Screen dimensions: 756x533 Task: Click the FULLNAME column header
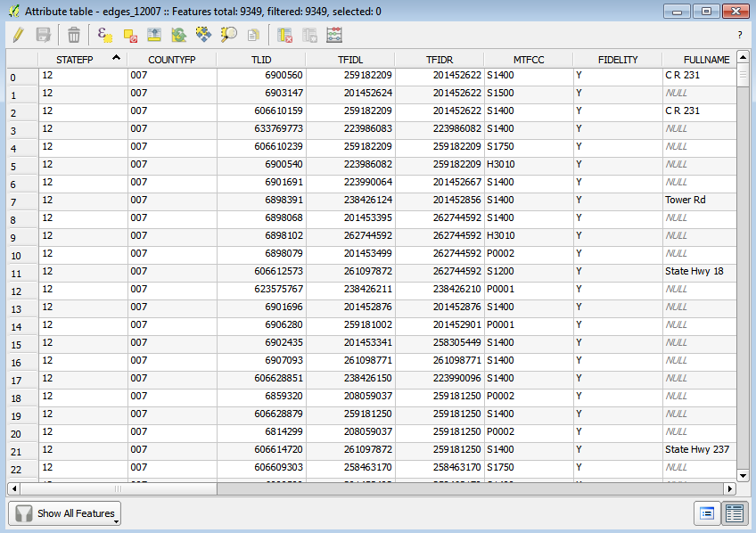click(700, 59)
